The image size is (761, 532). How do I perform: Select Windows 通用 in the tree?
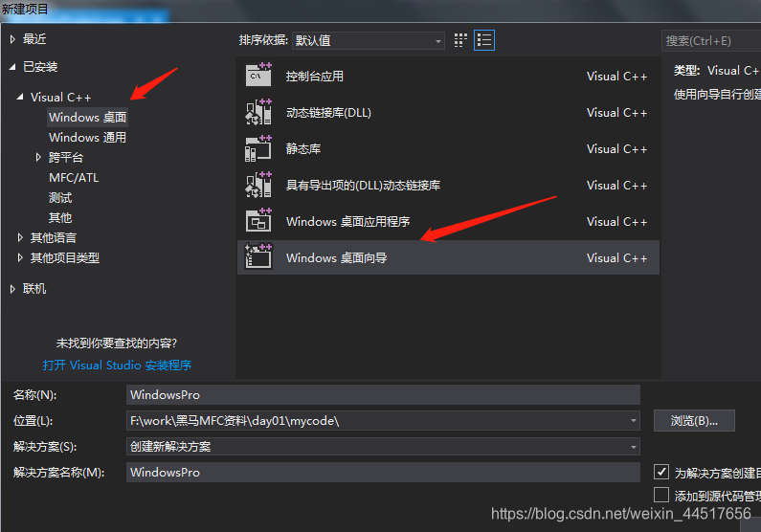(87, 137)
